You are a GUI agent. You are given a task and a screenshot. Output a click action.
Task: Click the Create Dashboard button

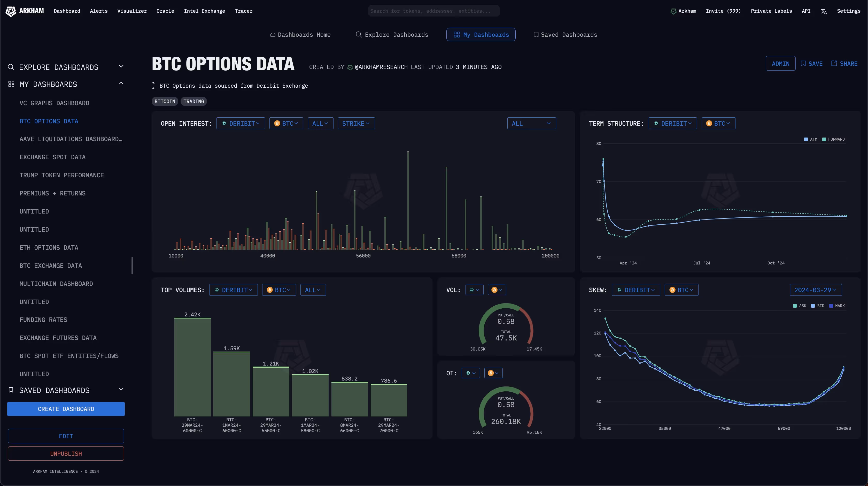pos(66,409)
